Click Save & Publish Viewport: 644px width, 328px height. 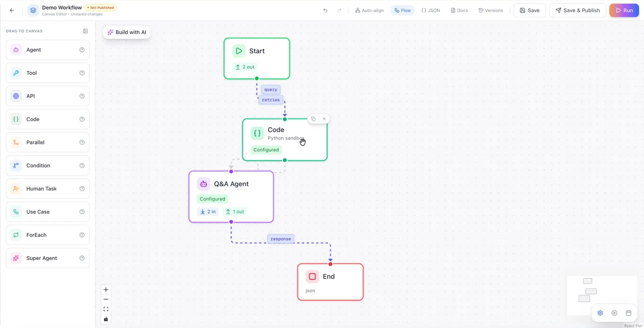pos(578,10)
